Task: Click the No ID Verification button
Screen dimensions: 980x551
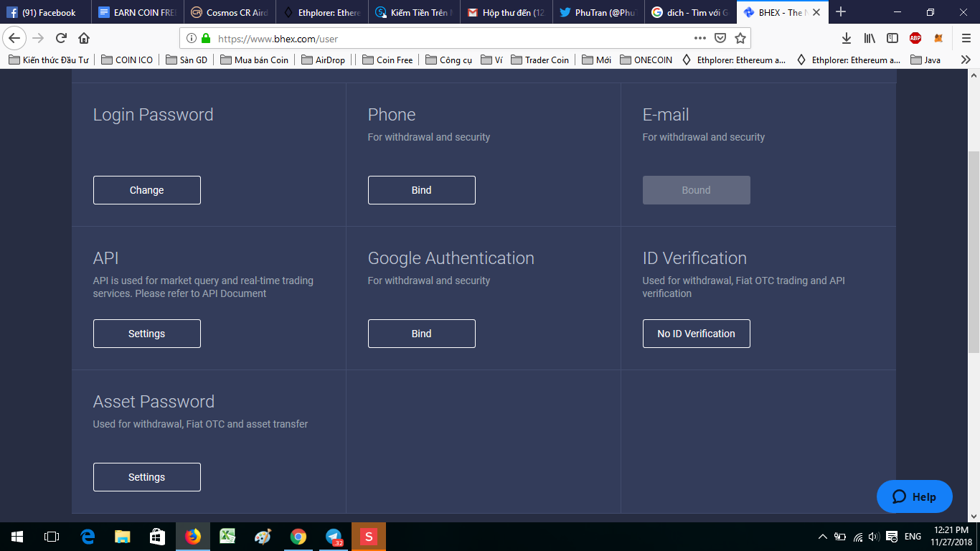Action: tap(697, 334)
